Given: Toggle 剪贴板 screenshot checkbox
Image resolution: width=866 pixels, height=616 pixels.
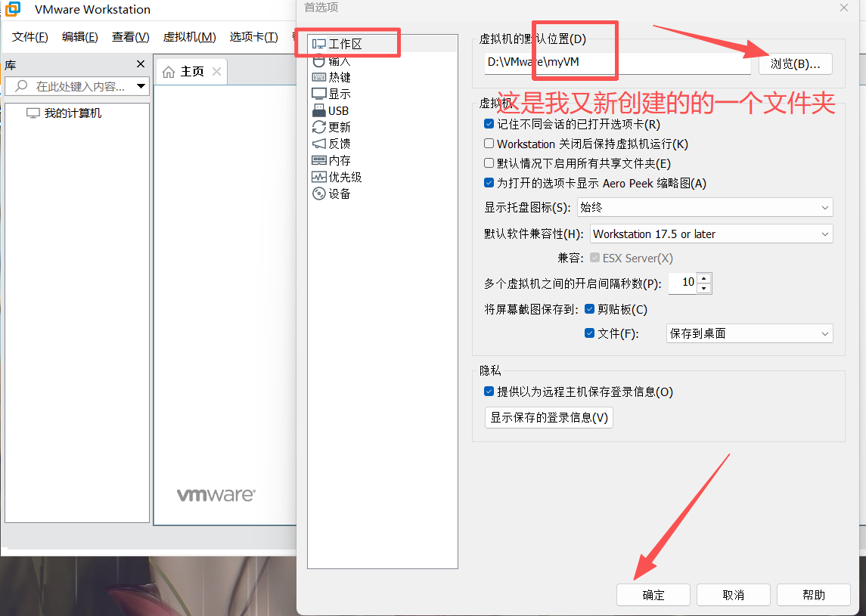Looking at the screenshot, I should pos(589,308).
